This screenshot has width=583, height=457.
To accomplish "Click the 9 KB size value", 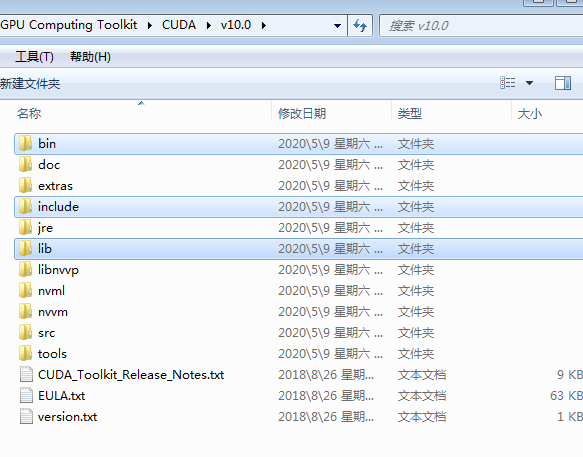I will point(570,374).
